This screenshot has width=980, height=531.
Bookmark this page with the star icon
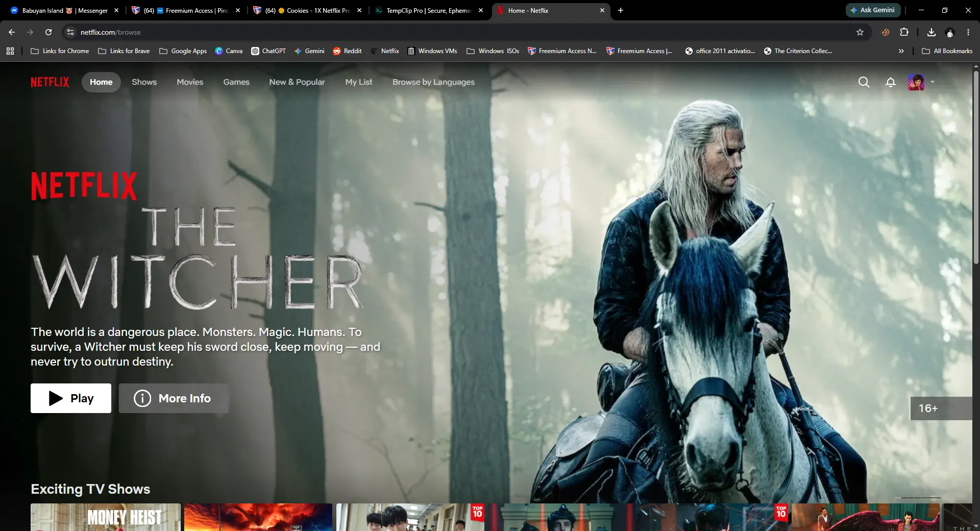860,32
